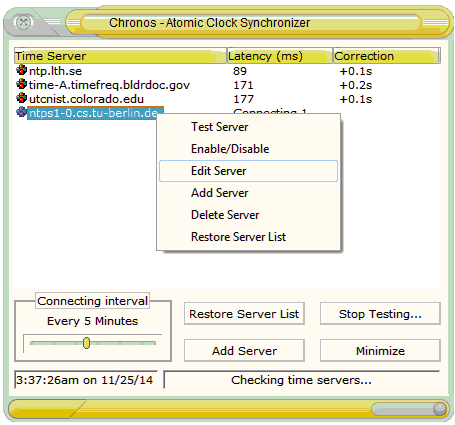Click the status icon beside ntp.lth.se
Viewport: 455px width, 425px height.
pyautogui.click(x=21, y=70)
